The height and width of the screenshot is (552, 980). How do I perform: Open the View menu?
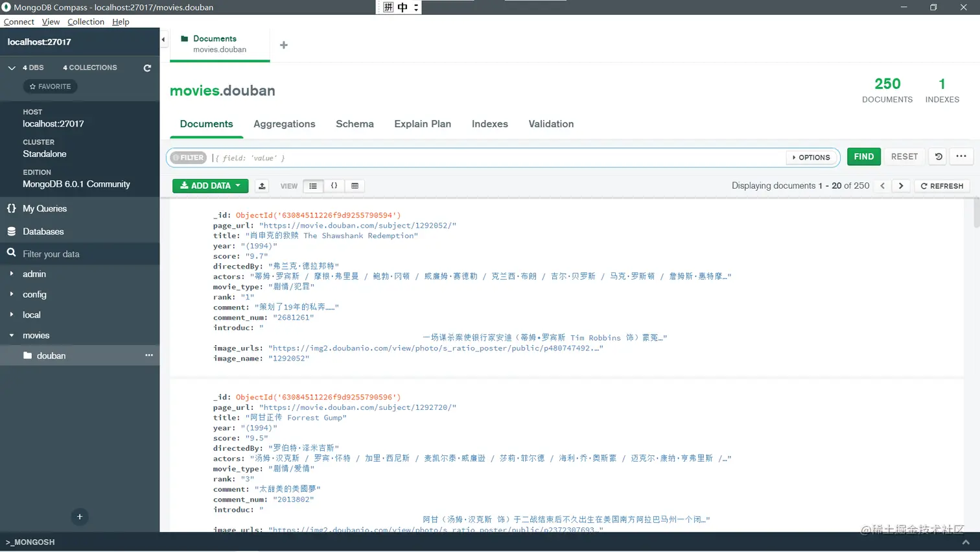point(51,21)
